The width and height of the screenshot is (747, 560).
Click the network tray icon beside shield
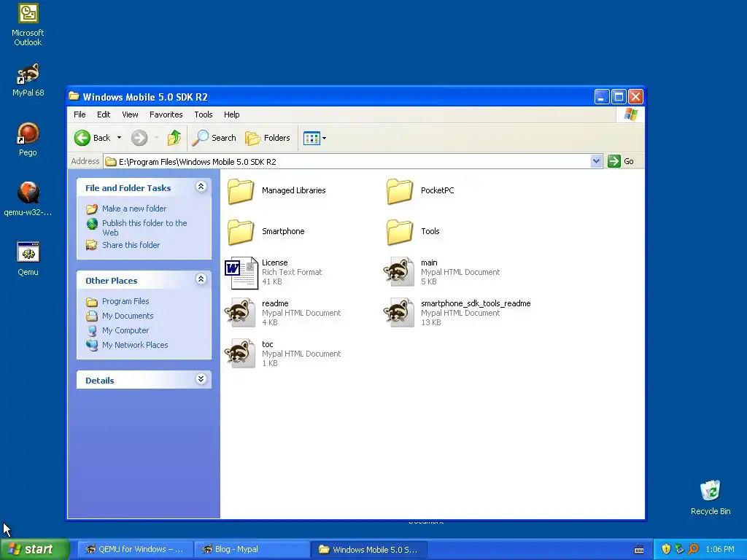coord(679,549)
